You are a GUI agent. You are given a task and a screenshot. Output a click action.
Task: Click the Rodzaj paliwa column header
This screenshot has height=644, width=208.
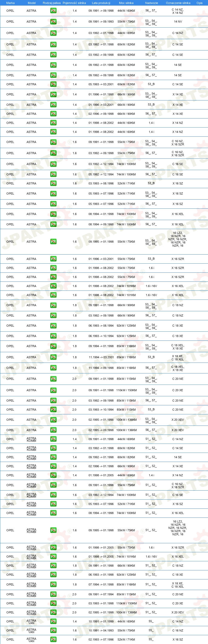[52, 3]
